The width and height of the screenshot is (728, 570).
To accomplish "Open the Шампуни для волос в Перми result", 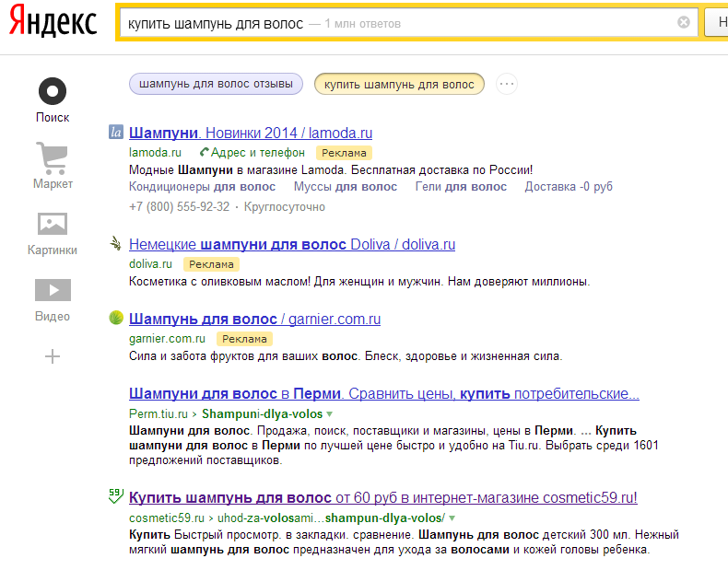I will click(x=384, y=394).
